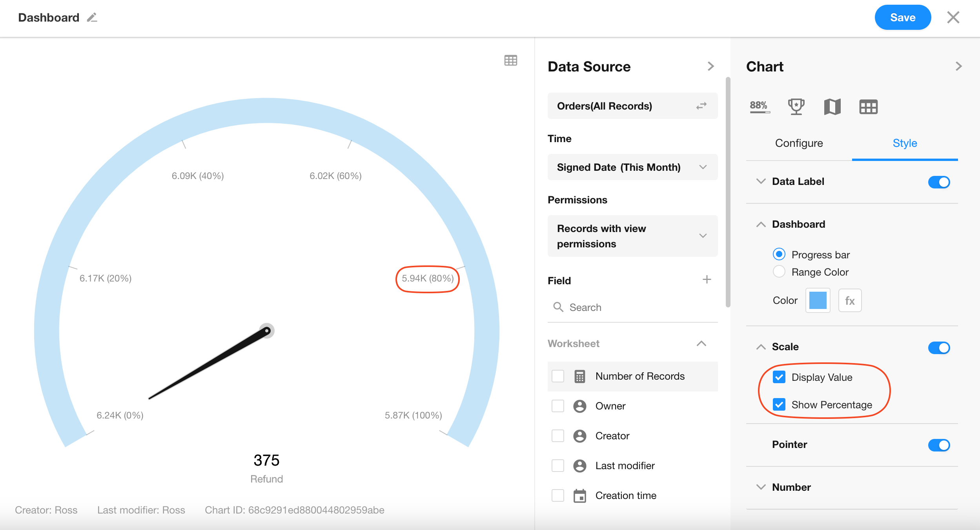Switch to the Style tab
Screen dimensions: 980x530
(905, 143)
